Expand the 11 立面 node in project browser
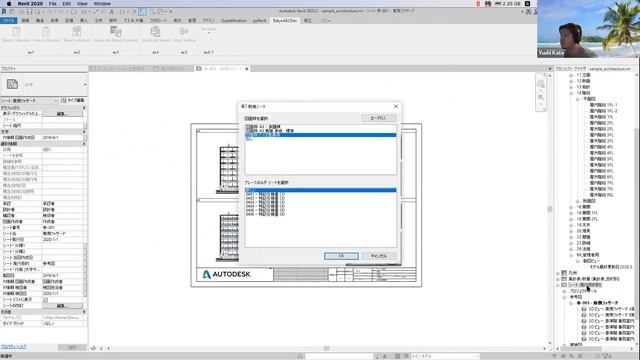 pyautogui.click(x=571, y=75)
